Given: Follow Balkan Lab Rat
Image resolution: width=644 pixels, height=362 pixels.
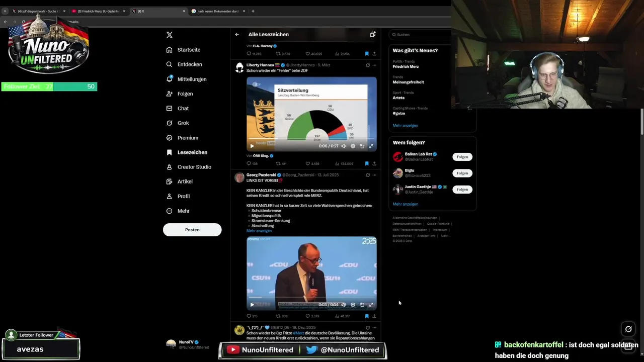Looking at the screenshot, I should (x=462, y=157).
